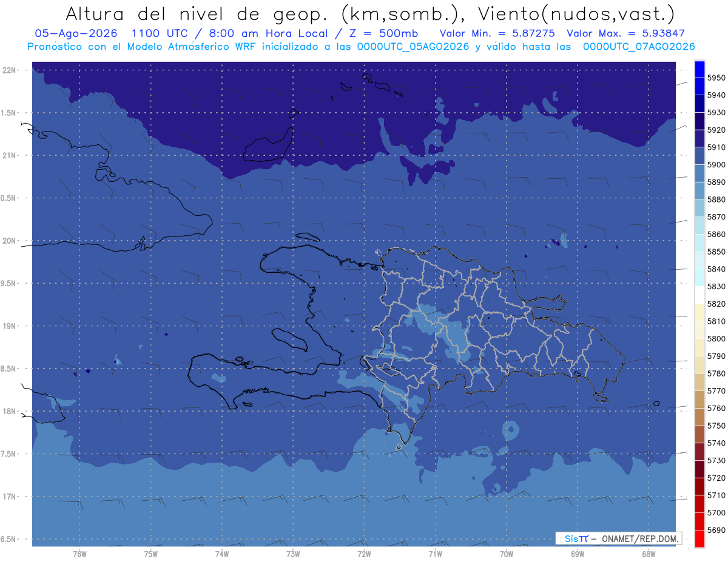
Task: Click the 5890 color scale label
Action: pyautogui.click(x=716, y=182)
